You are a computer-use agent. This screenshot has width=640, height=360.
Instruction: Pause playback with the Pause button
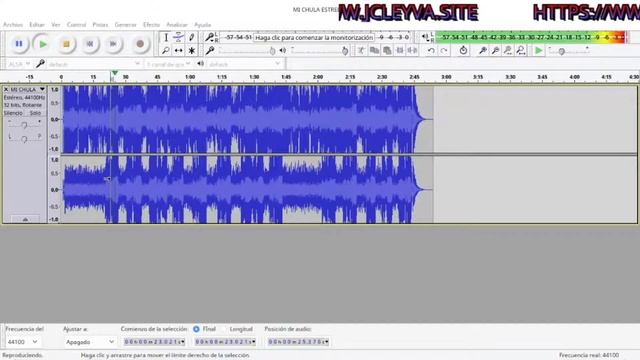[19, 44]
